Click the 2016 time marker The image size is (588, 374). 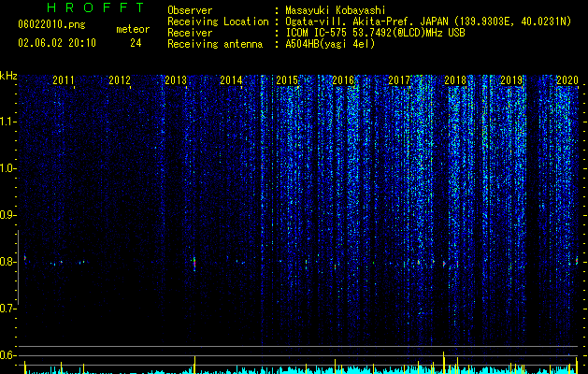[x=343, y=80]
